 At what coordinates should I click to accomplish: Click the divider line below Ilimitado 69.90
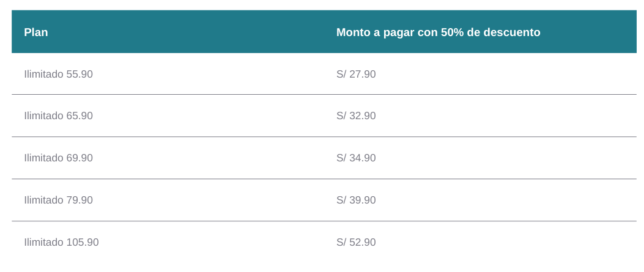point(183,179)
